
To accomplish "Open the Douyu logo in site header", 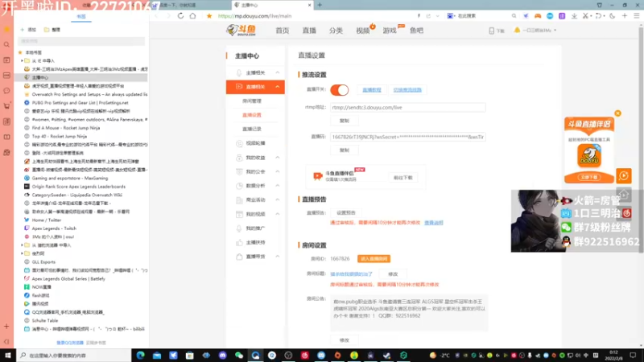I will point(241,30).
